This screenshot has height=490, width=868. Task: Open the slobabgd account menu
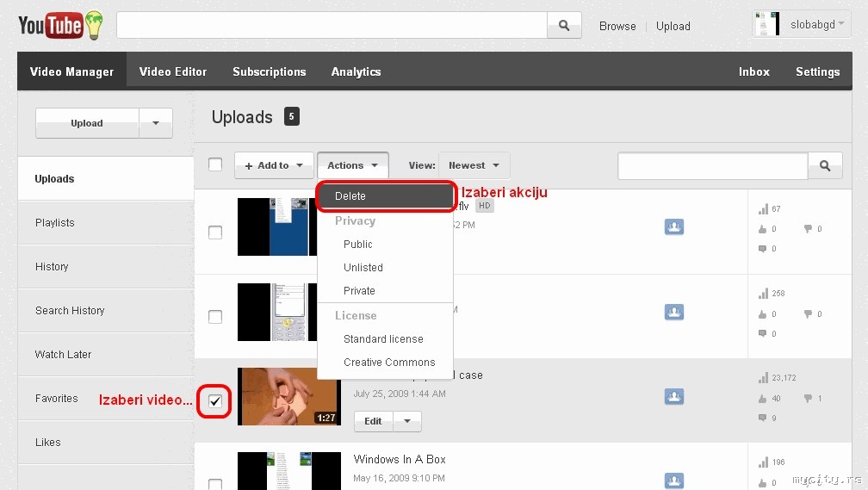[x=817, y=24]
